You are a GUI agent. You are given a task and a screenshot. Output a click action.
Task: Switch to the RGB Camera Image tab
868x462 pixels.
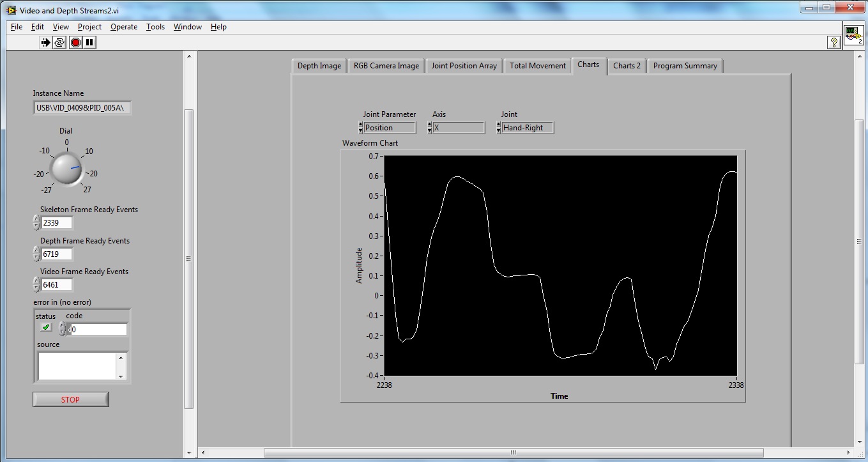(386, 66)
